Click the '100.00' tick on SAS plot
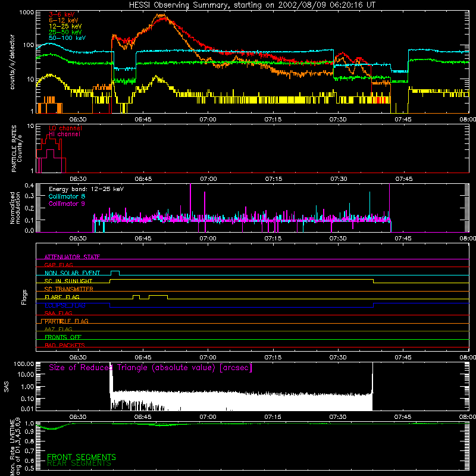The height and width of the screenshot is (476, 476). pyautogui.click(x=24, y=364)
